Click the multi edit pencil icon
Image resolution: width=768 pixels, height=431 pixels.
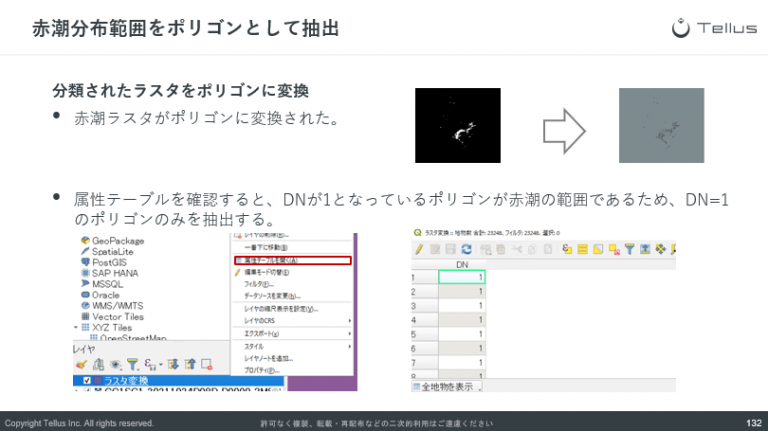click(435, 249)
